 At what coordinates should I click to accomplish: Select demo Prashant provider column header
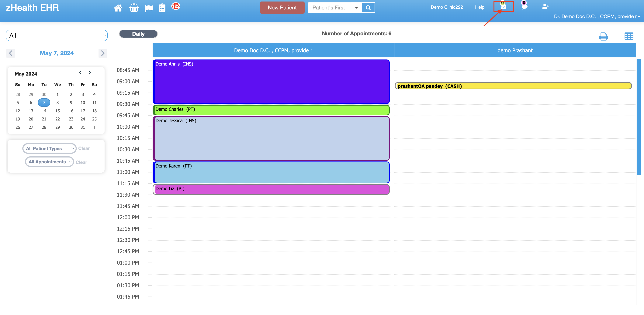(515, 50)
